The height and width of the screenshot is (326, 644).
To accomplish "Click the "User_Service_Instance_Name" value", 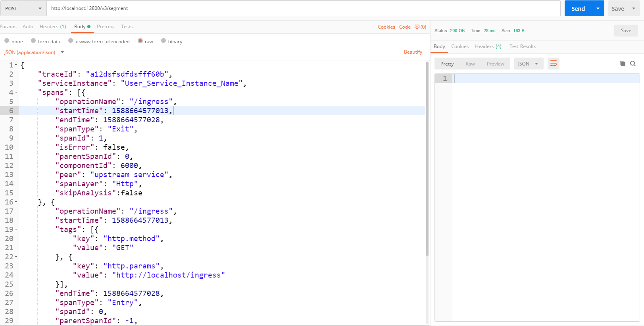I will 182,83.
